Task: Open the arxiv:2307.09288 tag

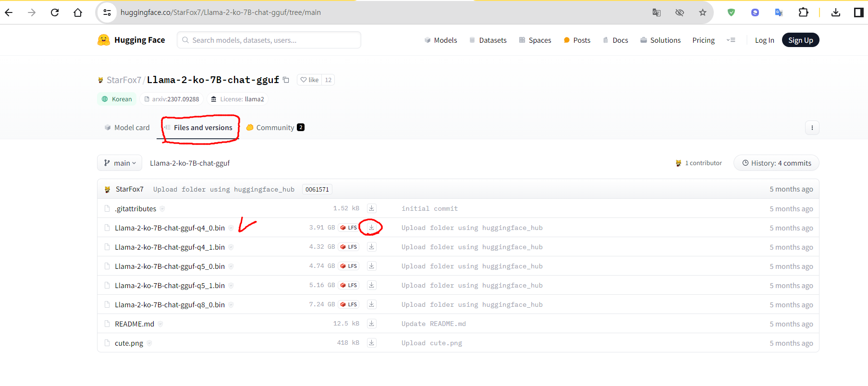Action: click(x=171, y=99)
